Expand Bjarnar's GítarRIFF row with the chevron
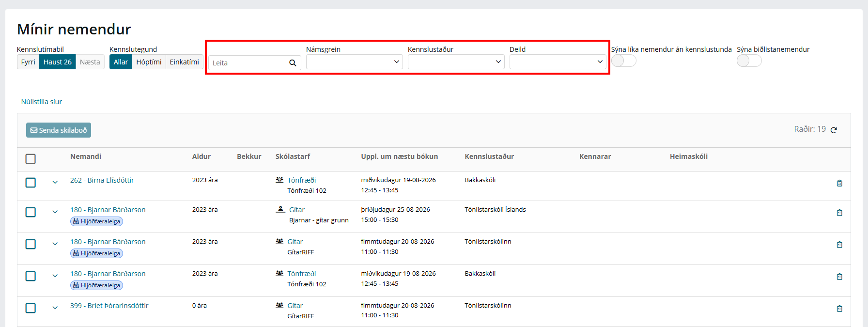 tap(55, 244)
